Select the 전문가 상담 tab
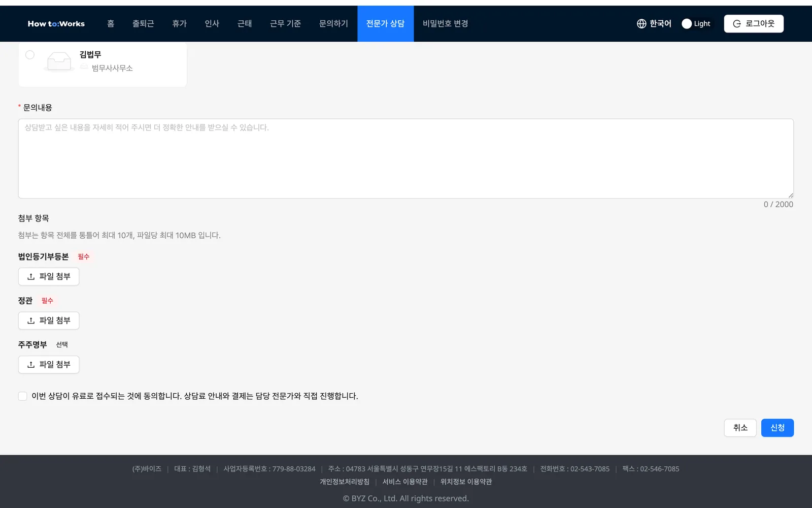 click(386, 24)
